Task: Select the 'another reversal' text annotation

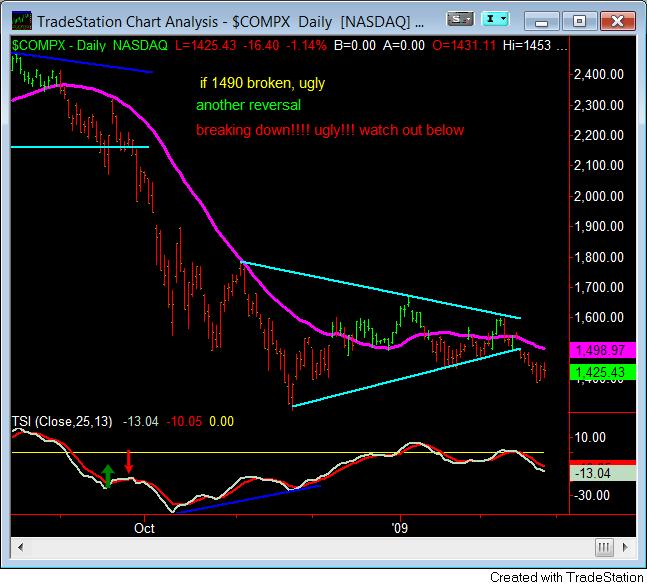Action: (x=248, y=105)
